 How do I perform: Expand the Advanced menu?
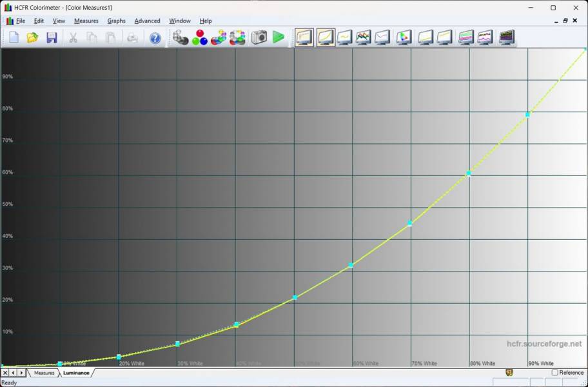pyautogui.click(x=147, y=21)
